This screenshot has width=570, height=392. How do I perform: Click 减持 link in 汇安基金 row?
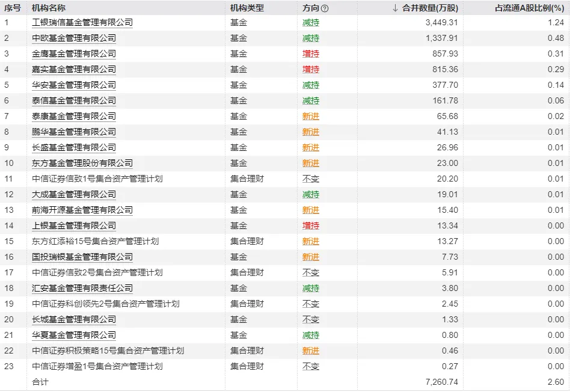(311, 289)
